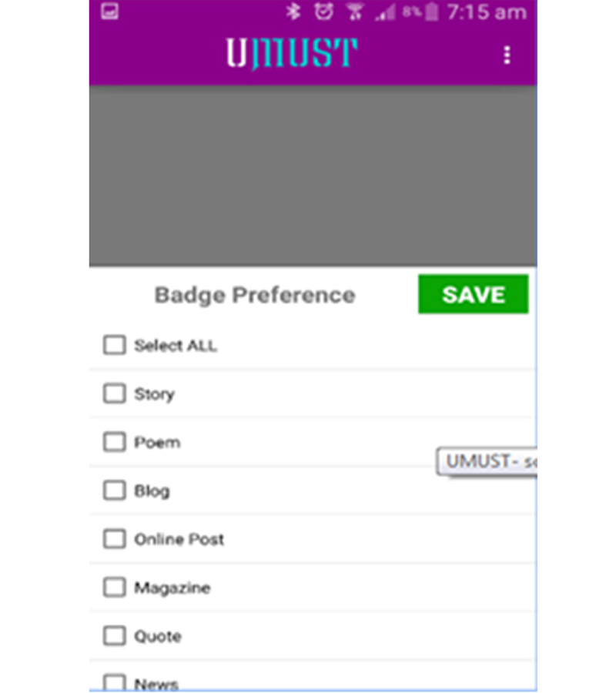Open the three-dot overflow menu
Image resolution: width=616 pixels, height=693 pixels.
[x=507, y=55]
